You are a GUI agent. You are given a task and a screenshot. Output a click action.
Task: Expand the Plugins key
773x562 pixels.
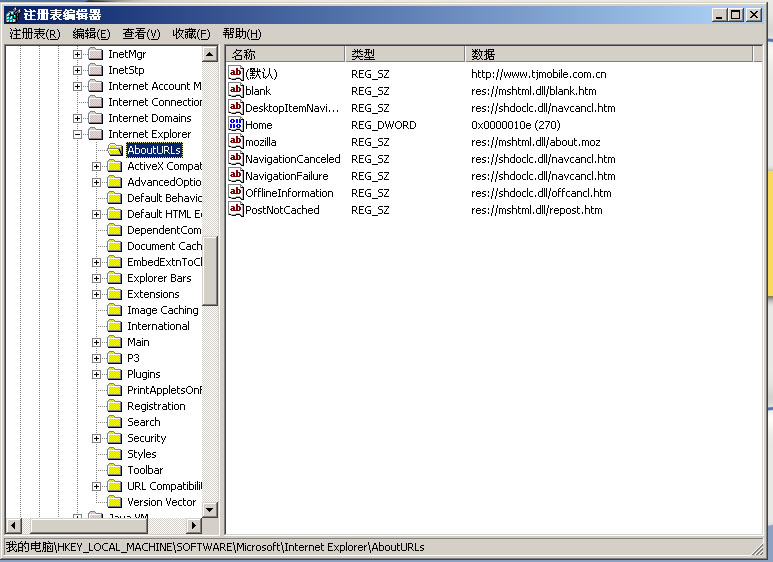[x=97, y=374]
